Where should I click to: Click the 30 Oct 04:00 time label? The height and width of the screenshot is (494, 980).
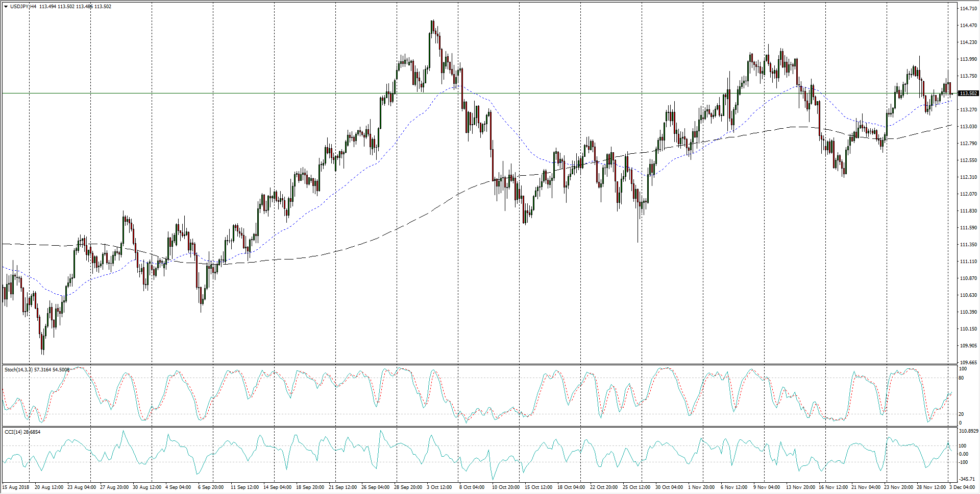pos(669,487)
